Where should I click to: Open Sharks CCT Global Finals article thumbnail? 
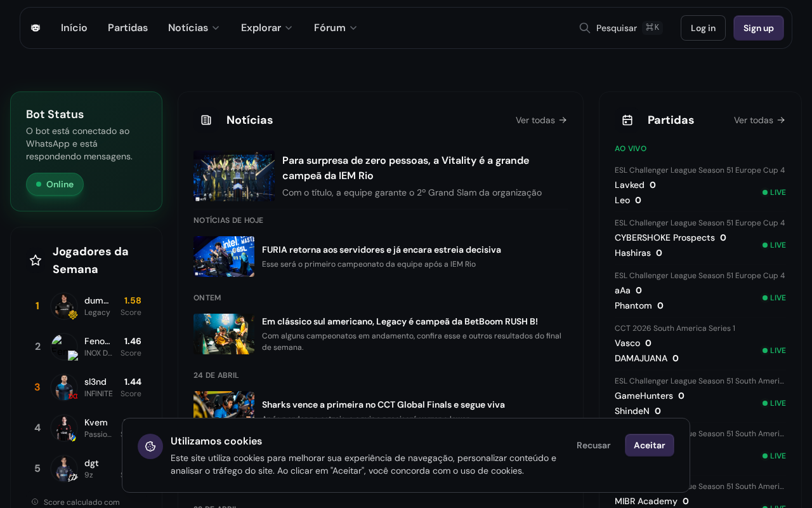point(224,404)
